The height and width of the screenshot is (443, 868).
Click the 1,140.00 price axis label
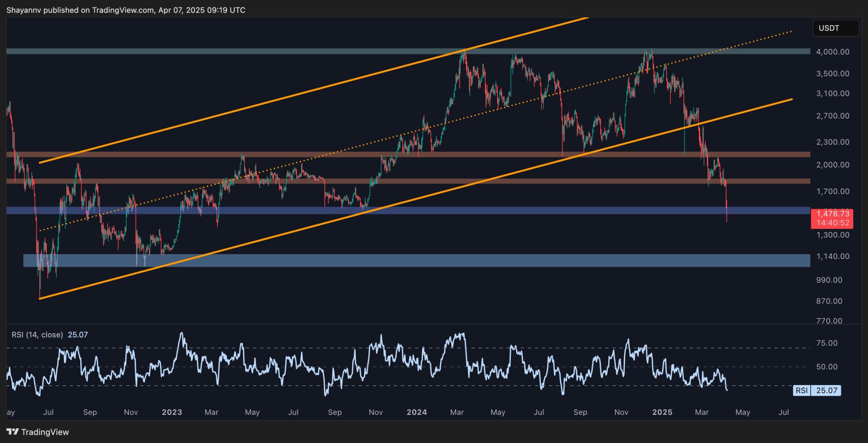[832, 256]
